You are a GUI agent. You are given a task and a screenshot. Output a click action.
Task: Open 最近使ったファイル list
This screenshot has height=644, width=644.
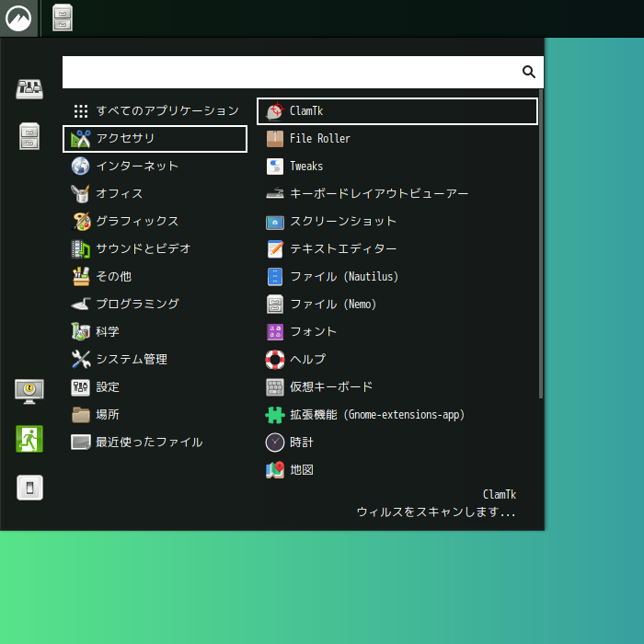148,443
